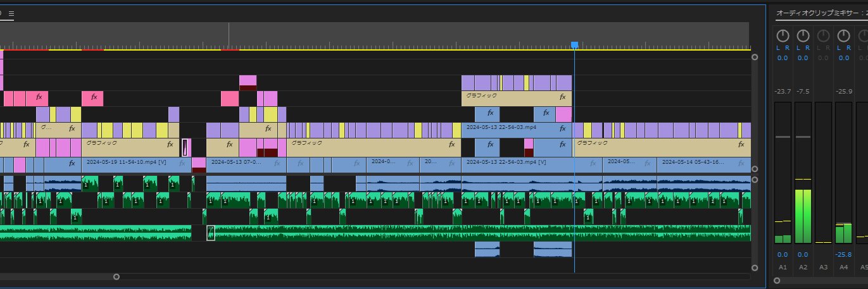Open the timeline panel hamburger menu
The width and height of the screenshot is (868, 289).
point(11,13)
